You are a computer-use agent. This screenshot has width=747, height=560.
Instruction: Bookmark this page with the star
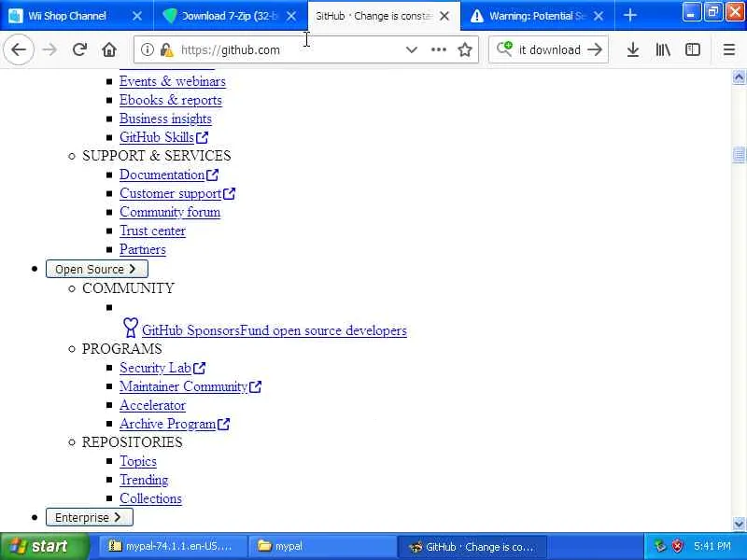point(465,49)
